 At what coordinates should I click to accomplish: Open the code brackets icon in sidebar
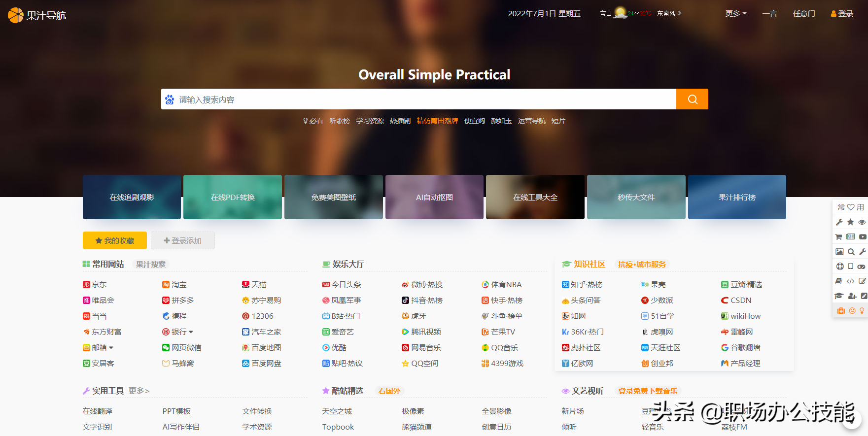[851, 281]
